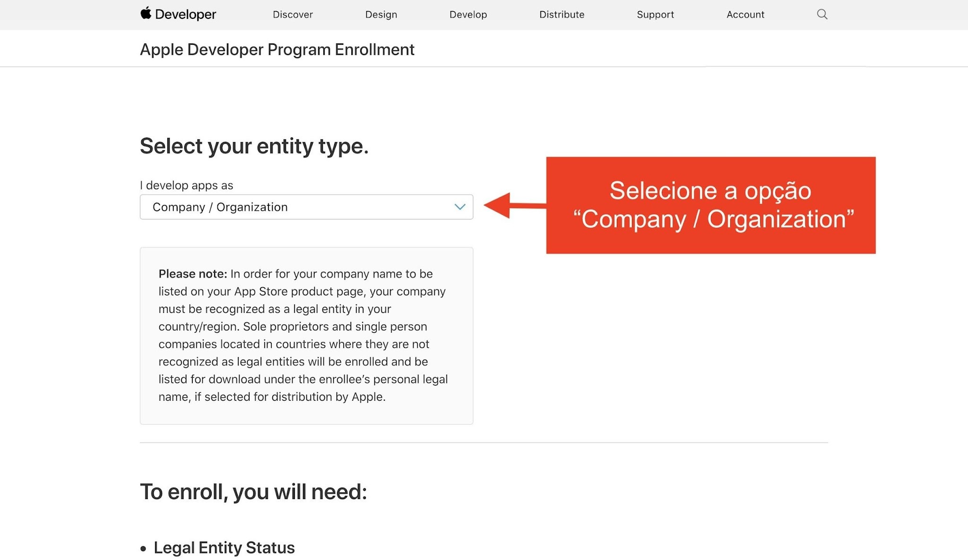
Task: Click the 'To enroll, you will need' heading
Action: pos(253,492)
